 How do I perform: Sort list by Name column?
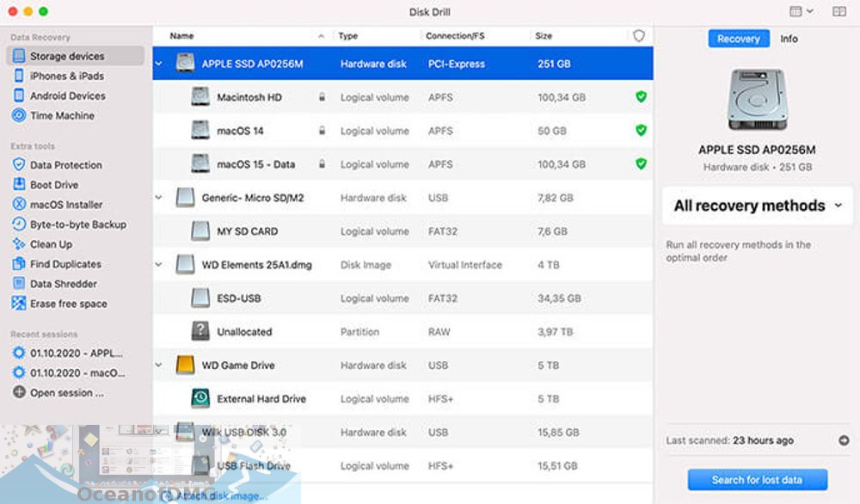click(181, 35)
